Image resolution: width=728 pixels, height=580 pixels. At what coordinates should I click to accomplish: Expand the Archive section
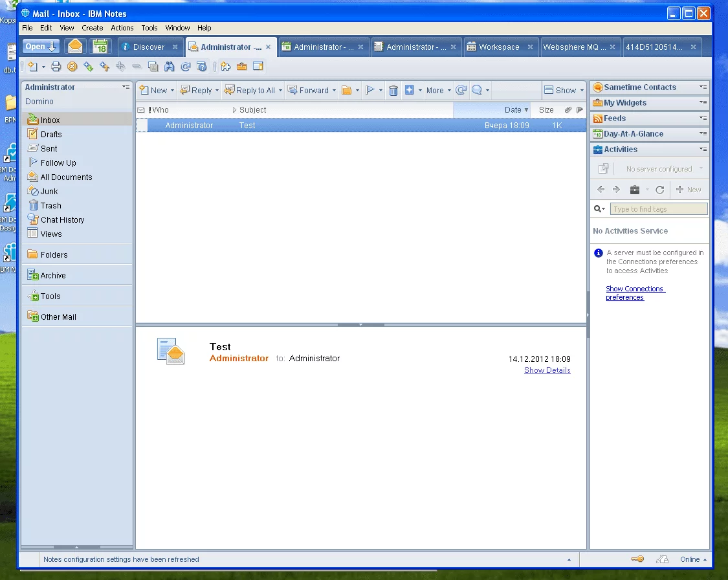coord(53,276)
